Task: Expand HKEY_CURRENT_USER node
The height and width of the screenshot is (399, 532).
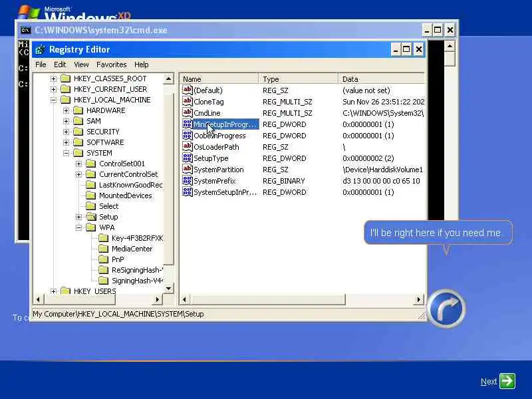Action: coord(53,89)
